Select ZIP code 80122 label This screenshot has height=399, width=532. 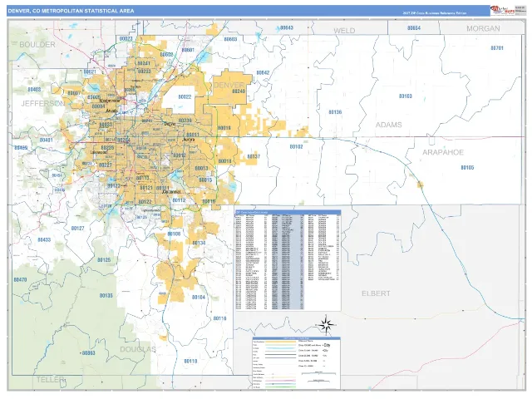[145, 202]
